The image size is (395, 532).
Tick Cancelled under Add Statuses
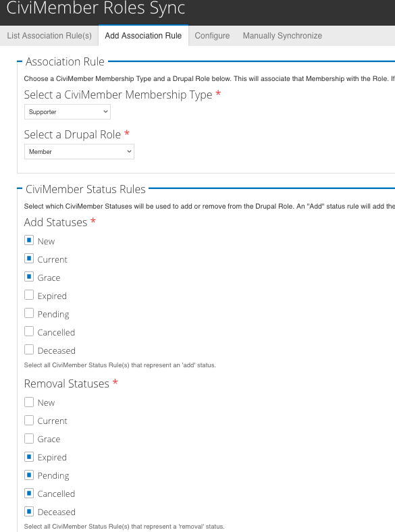point(29,331)
